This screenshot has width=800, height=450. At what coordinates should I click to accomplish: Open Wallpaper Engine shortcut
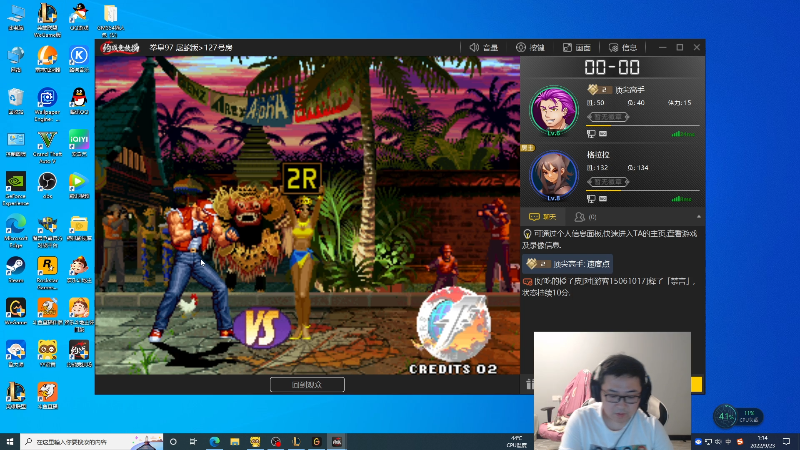47,105
